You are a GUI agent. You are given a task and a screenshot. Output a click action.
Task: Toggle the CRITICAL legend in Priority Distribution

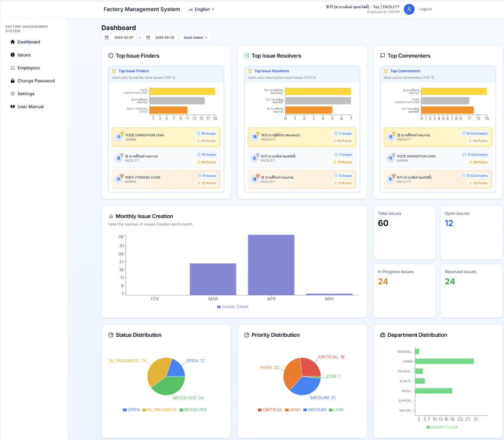(270, 410)
